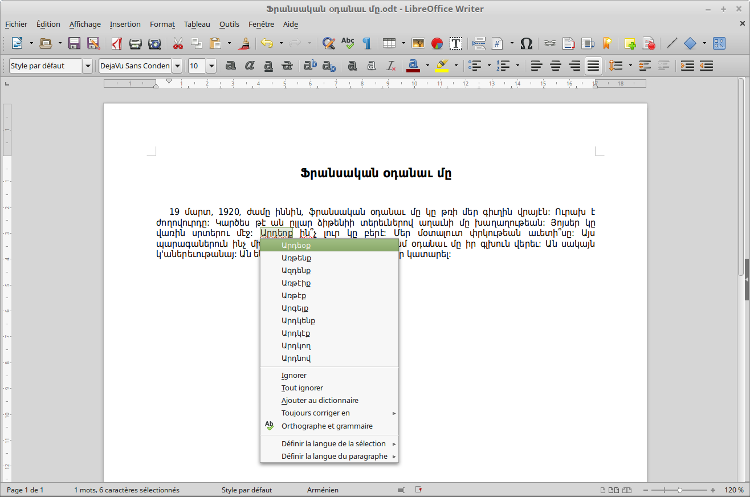Open the Affichage menu
This screenshot has width=750, height=497.
85,24
